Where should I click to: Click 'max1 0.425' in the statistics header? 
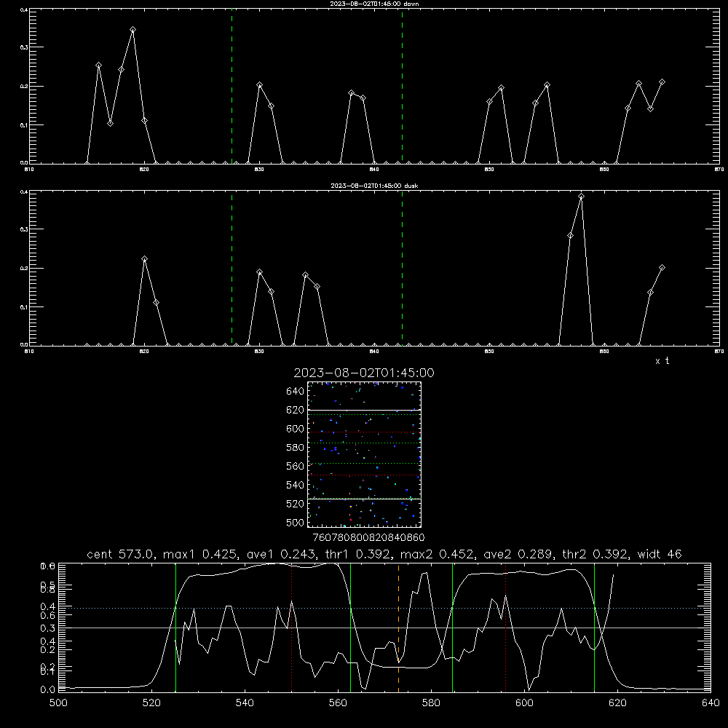pos(198,554)
